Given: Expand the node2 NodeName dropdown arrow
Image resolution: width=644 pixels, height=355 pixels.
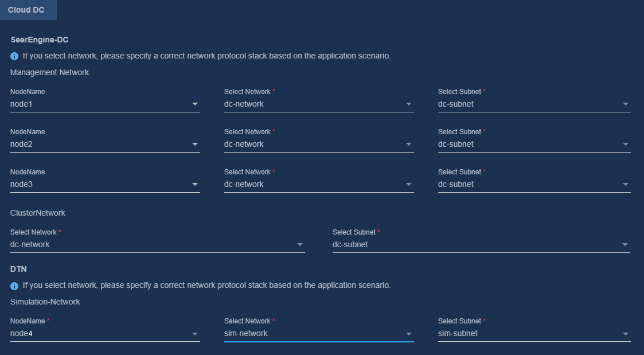Looking at the screenshot, I should point(195,145).
